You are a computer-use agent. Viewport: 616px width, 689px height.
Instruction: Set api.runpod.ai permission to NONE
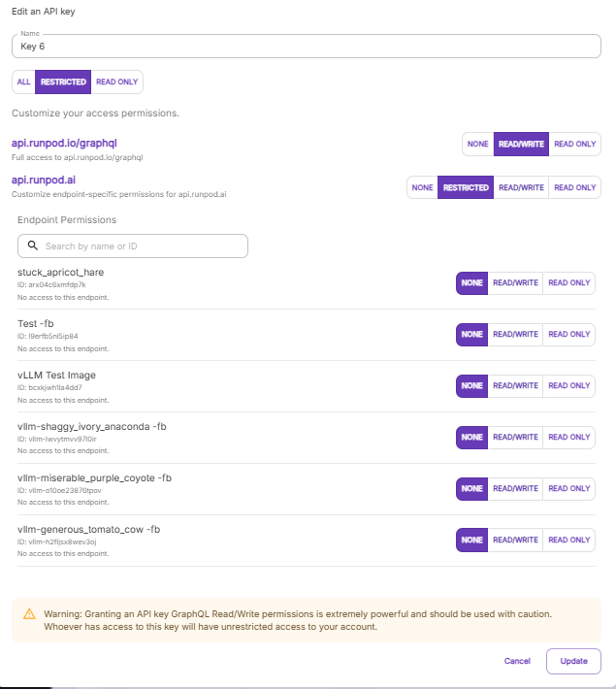pyautogui.click(x=422, y=187)
